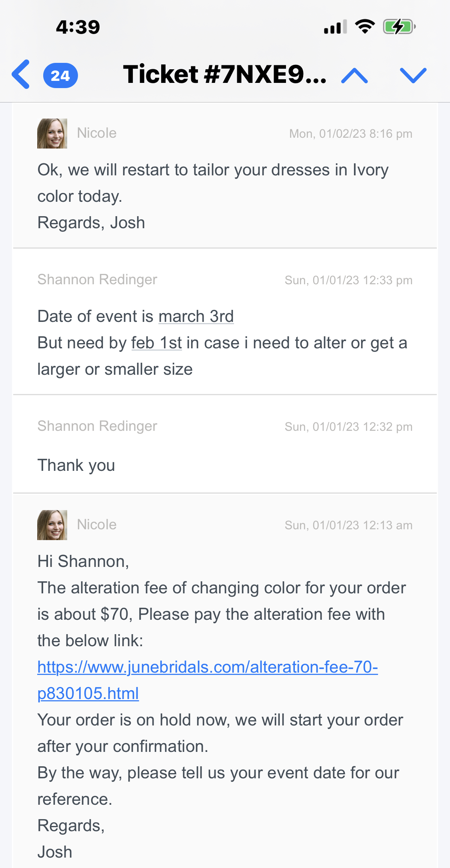This screenshot has width=450, height=868.
Task: Tap the underlined date march 3rd
Action: click(196, 317)
